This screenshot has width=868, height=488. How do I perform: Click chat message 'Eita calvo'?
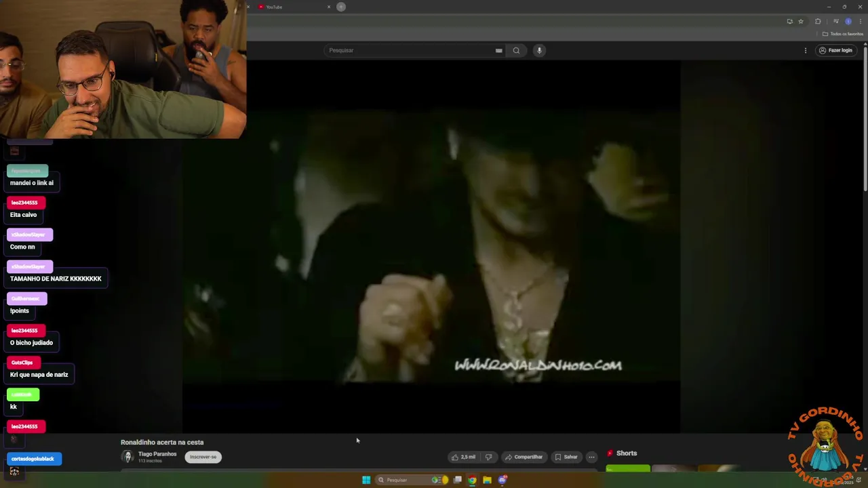(x=24, y=215)
